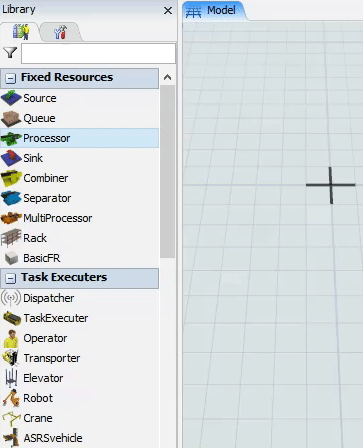Collapse the Fixed Resources group
Screen dimensions: 363x448
coord(11,78)
